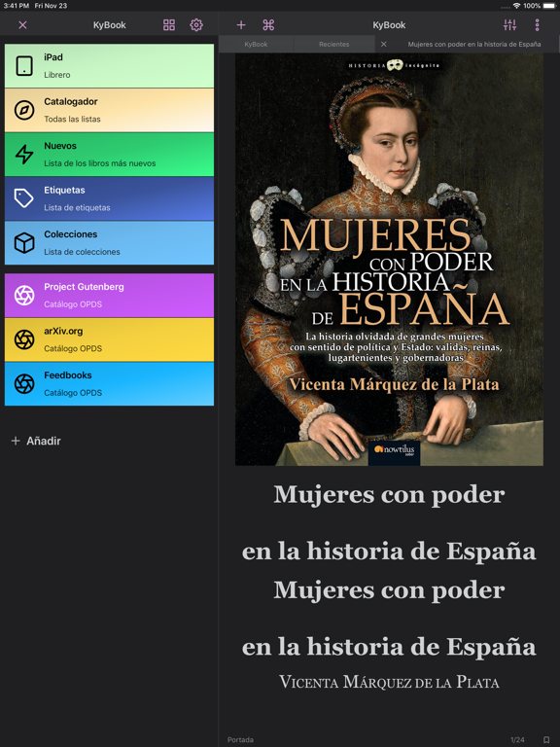Click the Añadir button

point(36,441)
